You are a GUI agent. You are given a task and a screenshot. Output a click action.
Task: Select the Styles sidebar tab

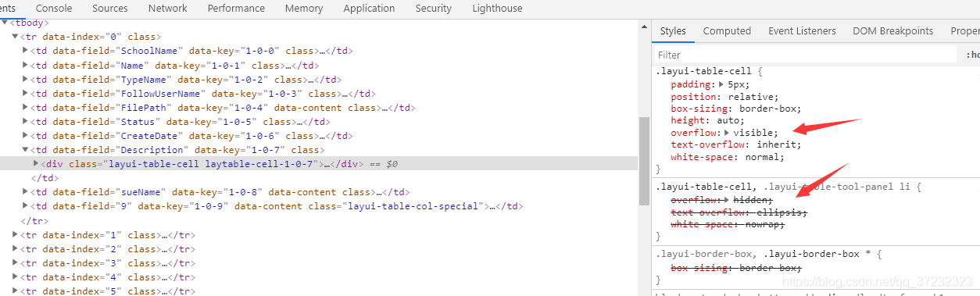tap(673, 30)
